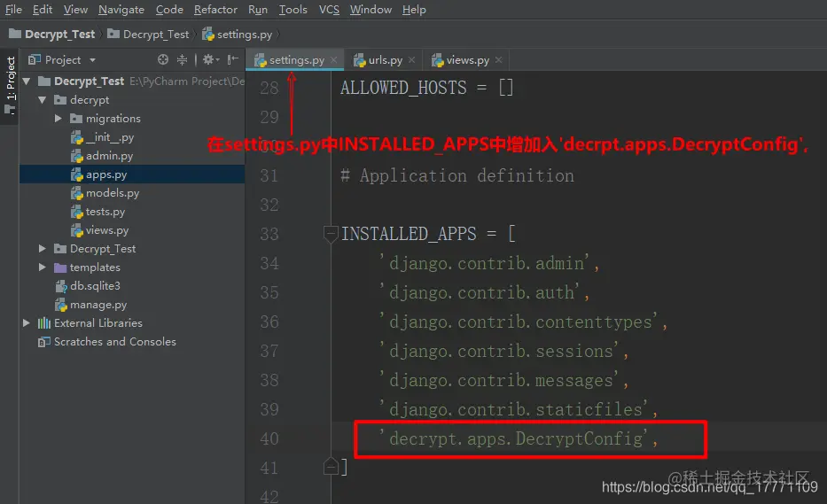Image resolution: width=827 pixels, height=504 pixels.
Task: Click the scroll from source target icon
Action: point(163,59)
